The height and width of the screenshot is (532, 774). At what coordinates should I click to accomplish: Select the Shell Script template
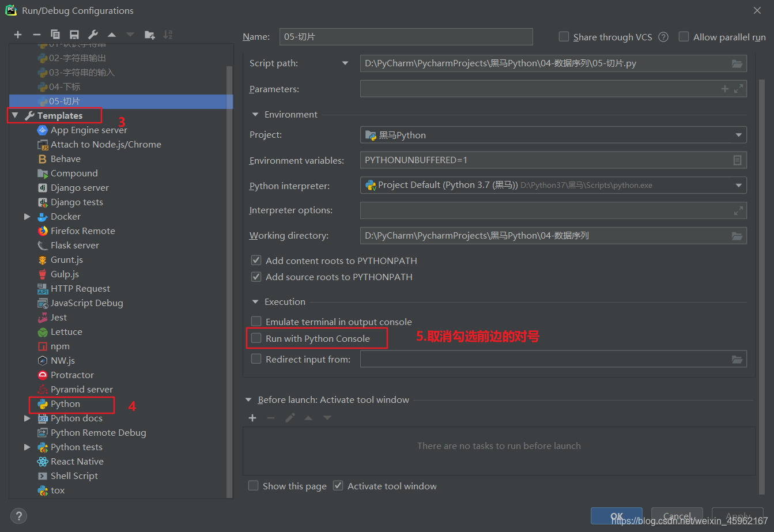[74, 476]
